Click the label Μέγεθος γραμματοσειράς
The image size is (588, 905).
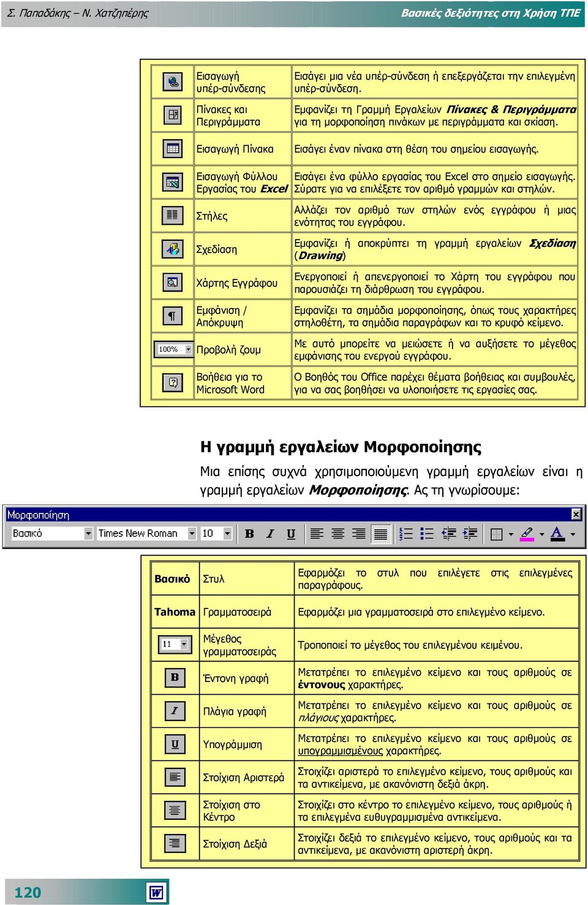coord(239,645)
